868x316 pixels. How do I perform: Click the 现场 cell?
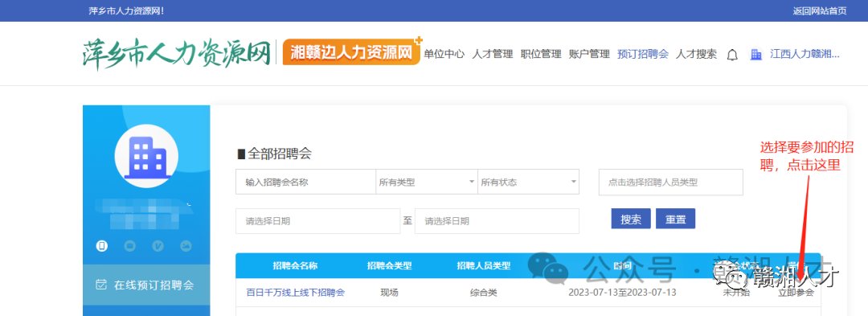(x=389, y=292)
